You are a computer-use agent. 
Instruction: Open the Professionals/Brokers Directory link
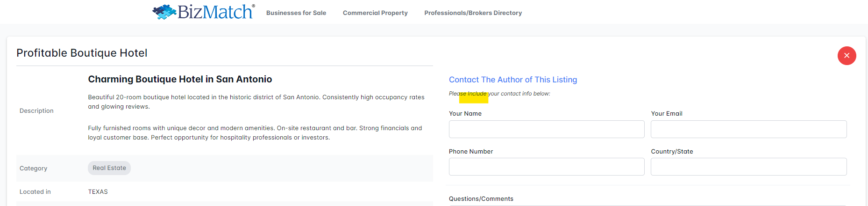[473, 13]
